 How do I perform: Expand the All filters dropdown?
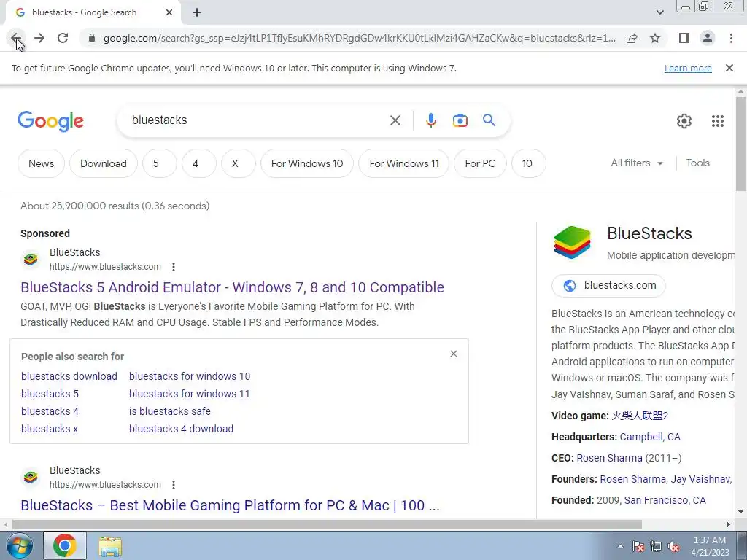(637, 163)
